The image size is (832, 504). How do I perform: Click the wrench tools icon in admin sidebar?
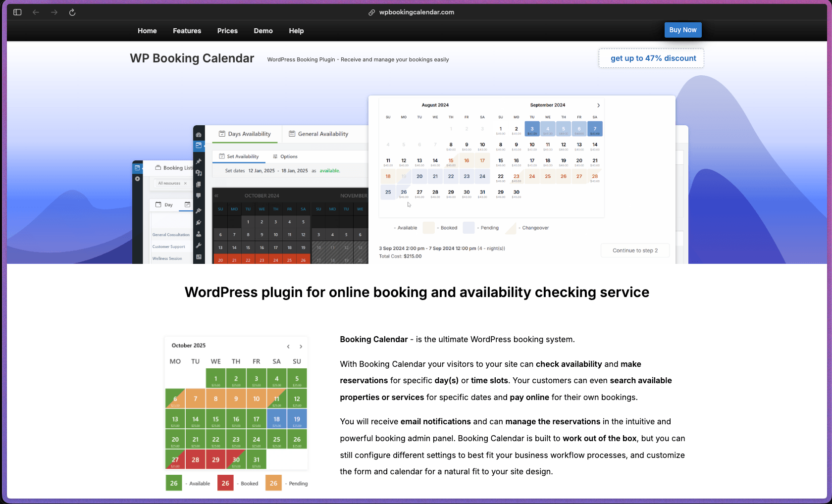[199, 246]
